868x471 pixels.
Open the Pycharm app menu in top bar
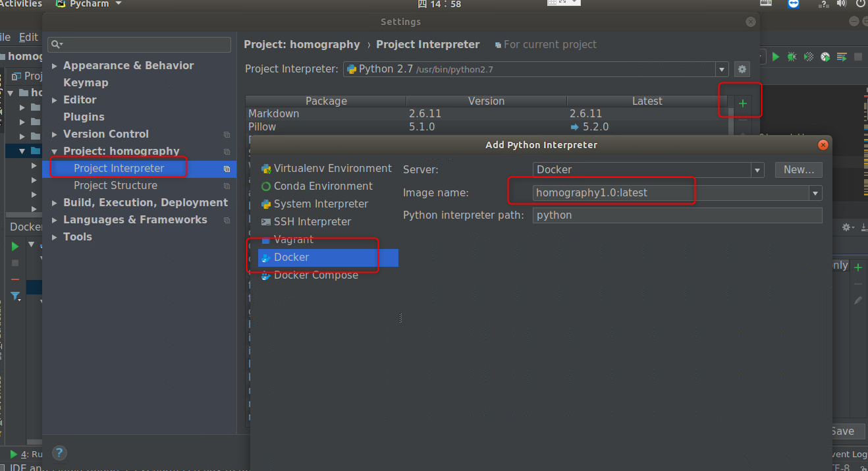pos(89,4)
